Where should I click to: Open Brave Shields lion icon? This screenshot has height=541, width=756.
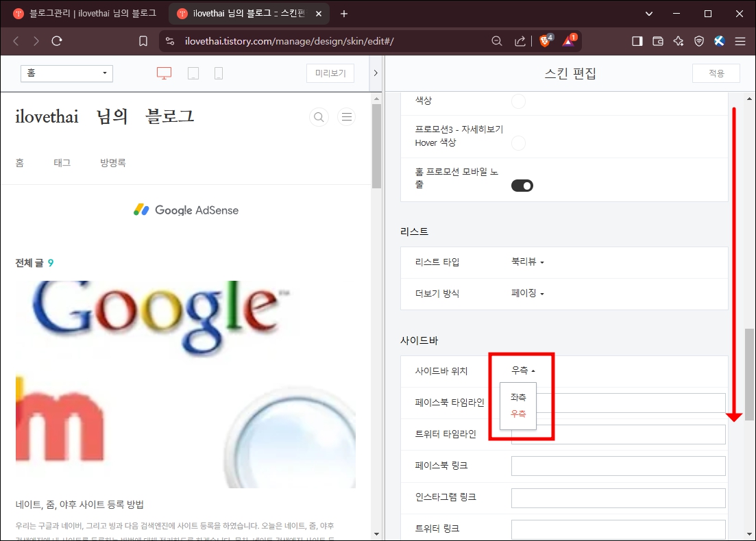tap(546, 41)
